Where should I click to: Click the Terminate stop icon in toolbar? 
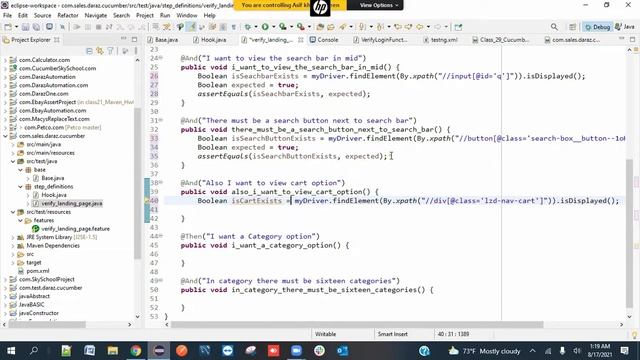[x=98, y=27]
